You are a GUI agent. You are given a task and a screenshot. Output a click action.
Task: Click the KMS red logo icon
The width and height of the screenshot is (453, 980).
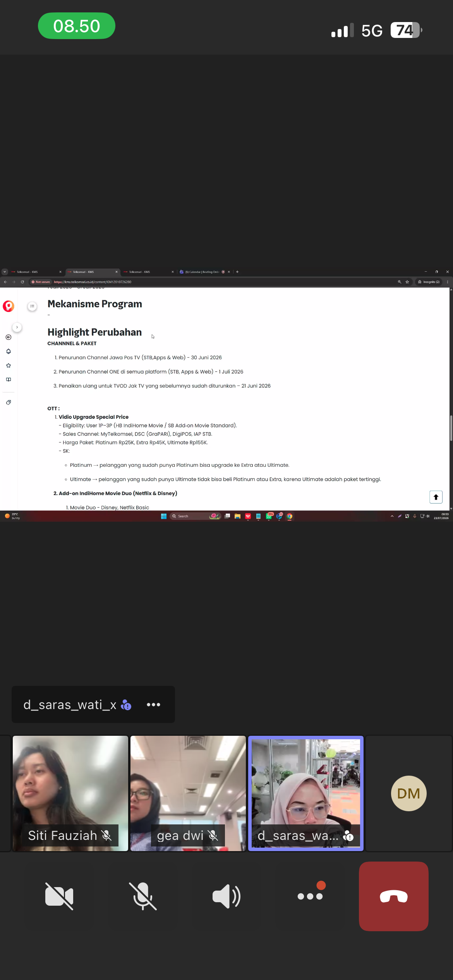9,306
